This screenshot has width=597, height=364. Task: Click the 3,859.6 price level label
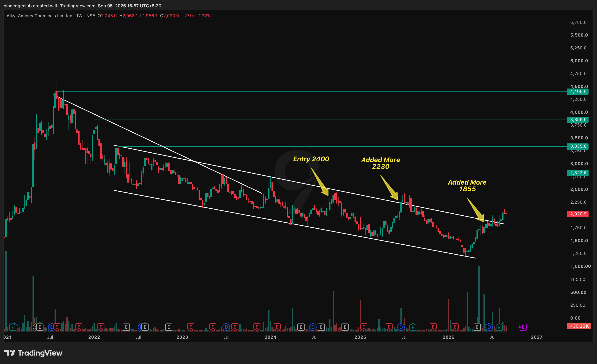pos(578,120)
